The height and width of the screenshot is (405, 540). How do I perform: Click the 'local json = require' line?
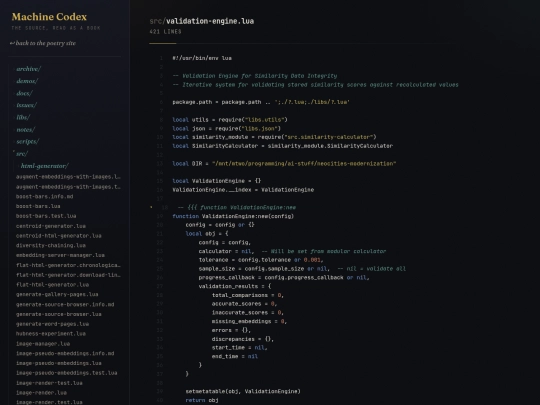pyautogui.click(x=227, y=128)
